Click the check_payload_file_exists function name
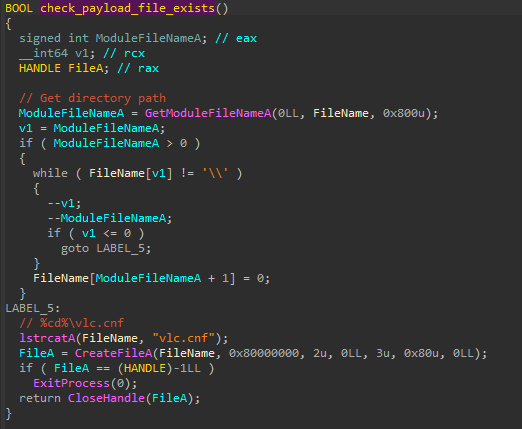 point(127,8)
